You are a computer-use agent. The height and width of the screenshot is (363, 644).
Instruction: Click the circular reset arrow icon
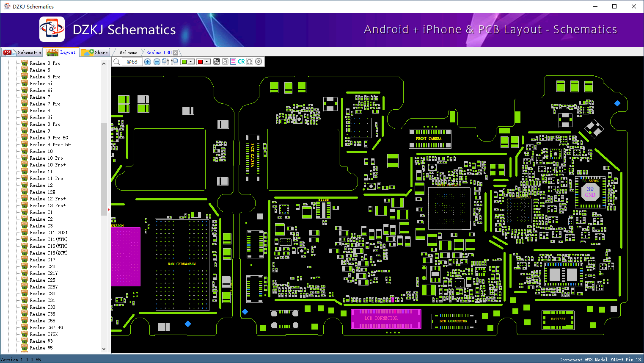tap(259, 61)
